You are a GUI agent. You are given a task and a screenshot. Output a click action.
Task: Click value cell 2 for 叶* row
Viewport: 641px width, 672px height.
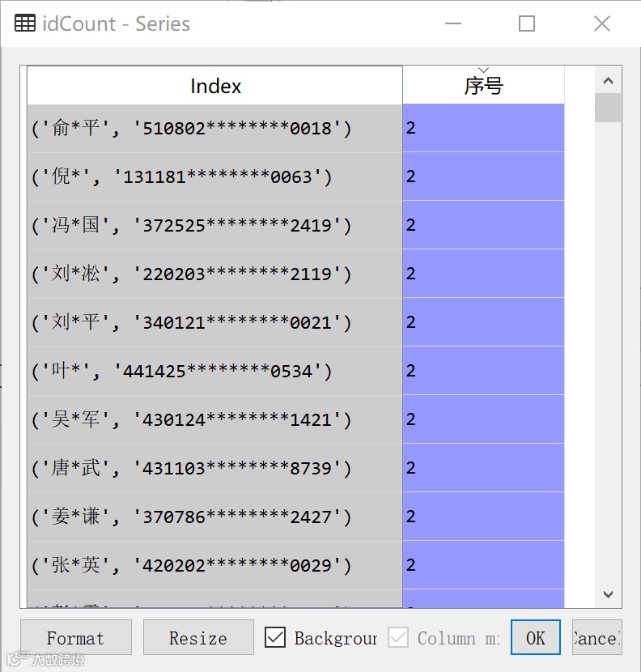point(483,370)
